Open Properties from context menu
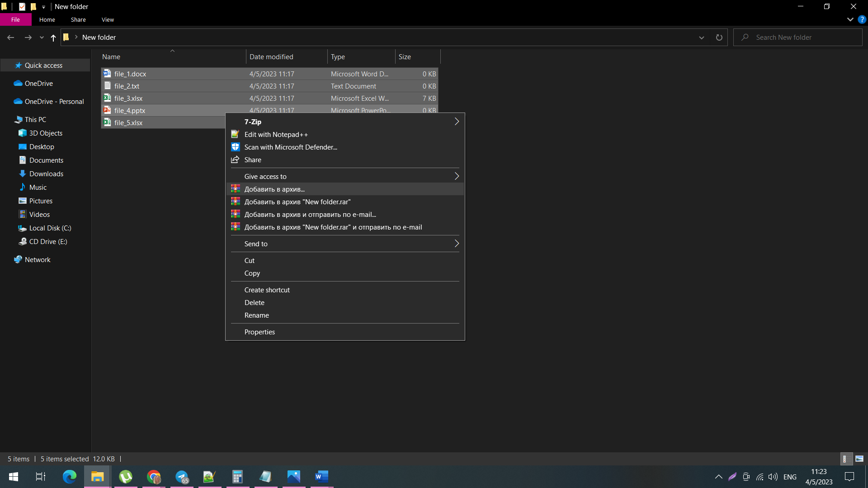This screenshot has height=488, width=868. (x=345, y=332)
